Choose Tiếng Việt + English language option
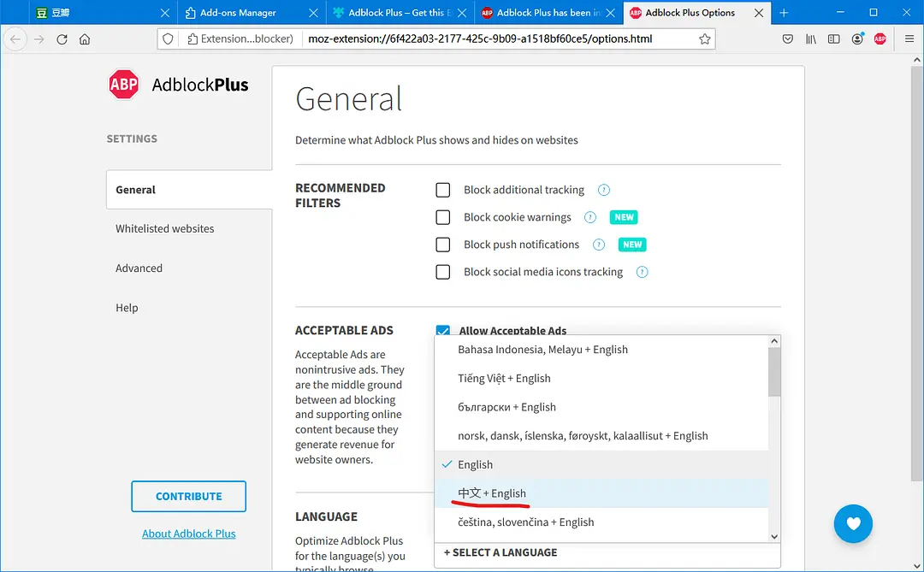 (x=504, y=378)
